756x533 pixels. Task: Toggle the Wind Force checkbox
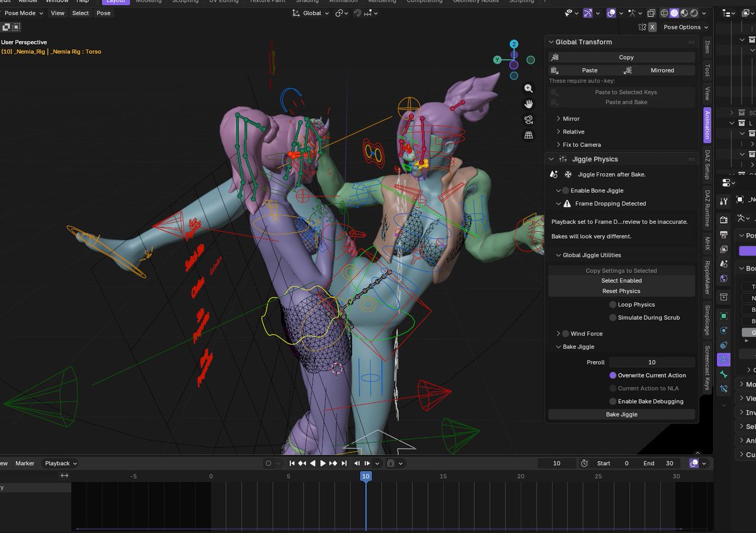[566, 333]
